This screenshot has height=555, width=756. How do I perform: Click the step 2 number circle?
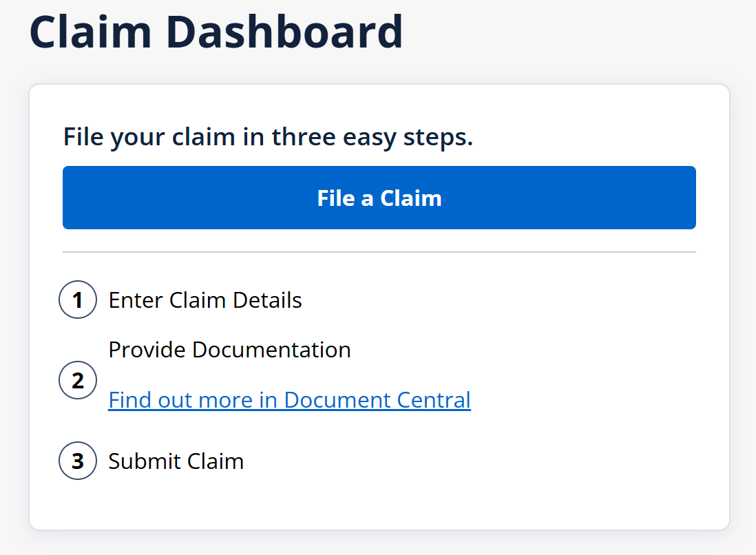pos(77,380)
